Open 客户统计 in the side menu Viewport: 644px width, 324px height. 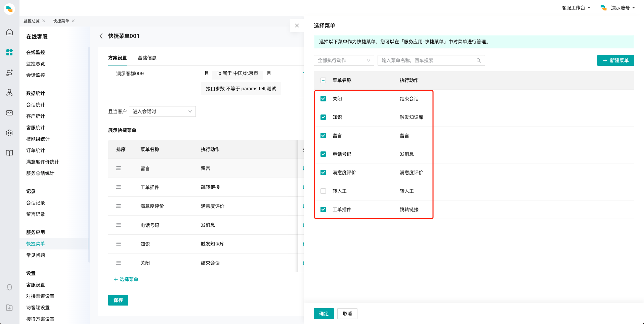pyautogui.click(x=36, y=116)
